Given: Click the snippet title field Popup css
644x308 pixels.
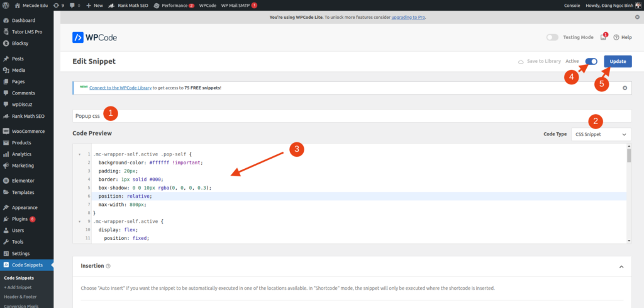Looking at the screenshot, I should coord(352,116).
